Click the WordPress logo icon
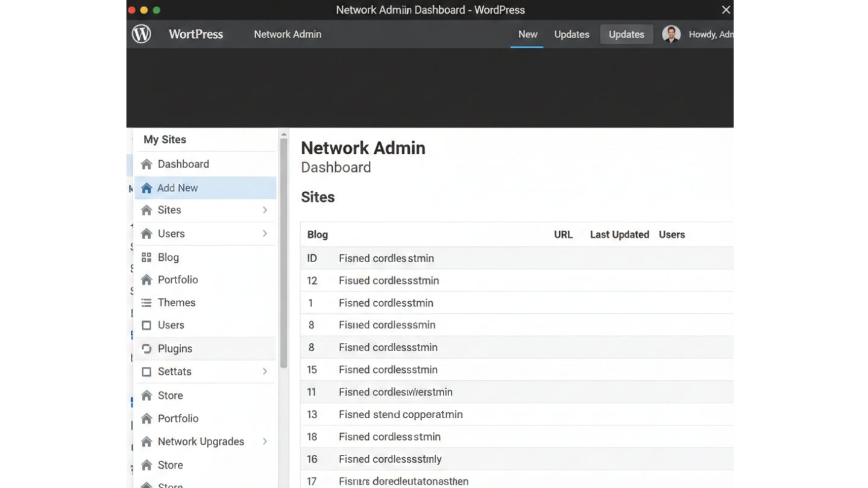Viewport: 868px width, 488px height. pos(141,34)
